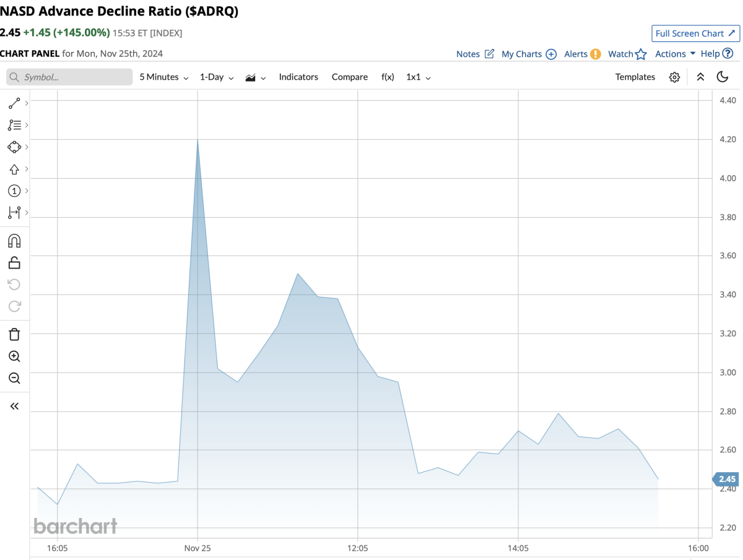Viewport: 743px width, 560px height.
Task: Select the Fibonacci retracement tool
Action: (14, 125)
